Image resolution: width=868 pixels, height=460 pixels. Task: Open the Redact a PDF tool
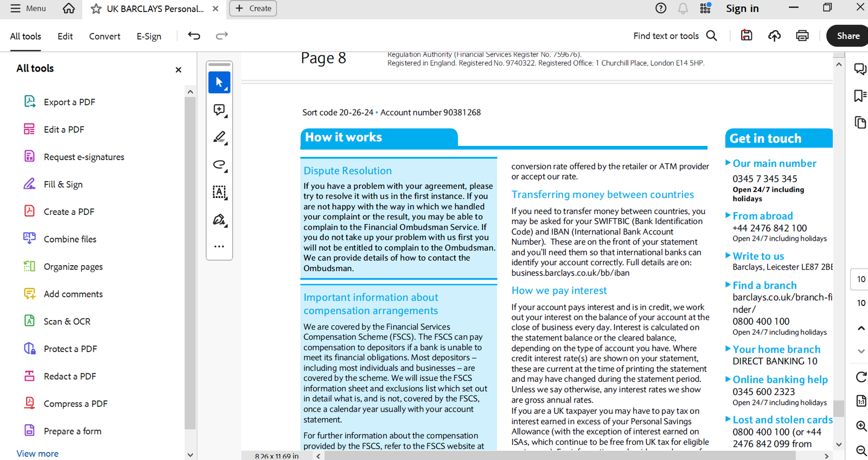click(69, 376)
